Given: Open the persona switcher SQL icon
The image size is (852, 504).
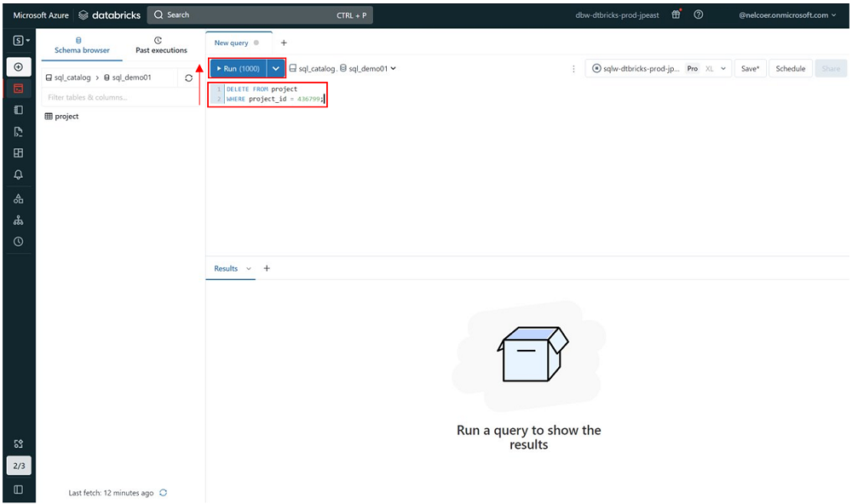Looking at the screenshot, I should (x=20, y=41).
